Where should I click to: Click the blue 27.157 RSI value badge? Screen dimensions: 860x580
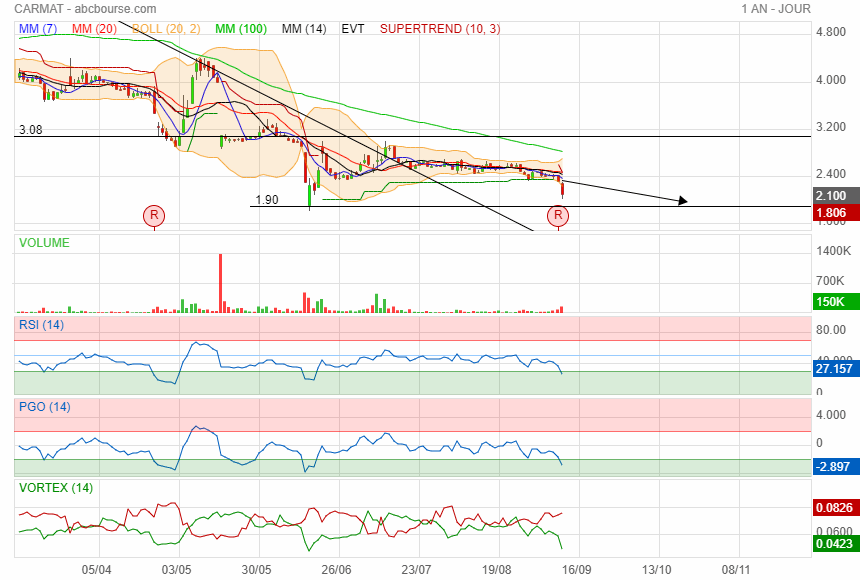tap(836, 369)
